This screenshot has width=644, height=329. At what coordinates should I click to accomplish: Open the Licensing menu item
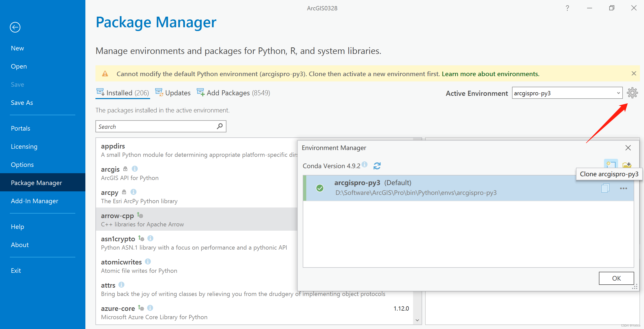(x=24, y=146)
